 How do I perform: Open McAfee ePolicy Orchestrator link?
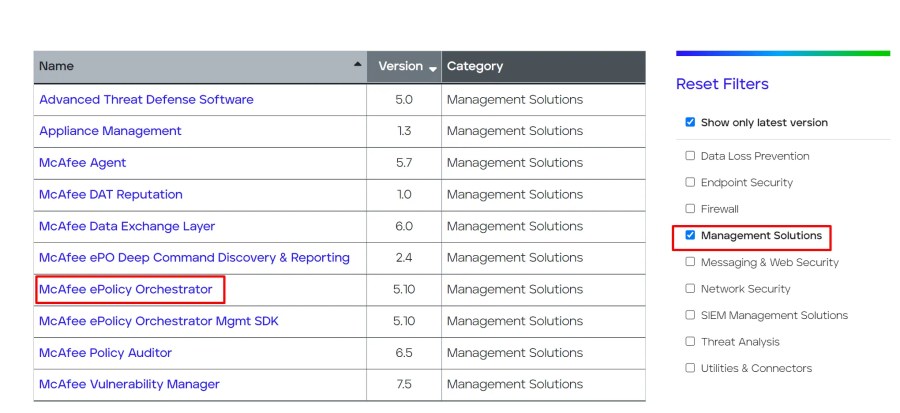click(x=126, y=290)
